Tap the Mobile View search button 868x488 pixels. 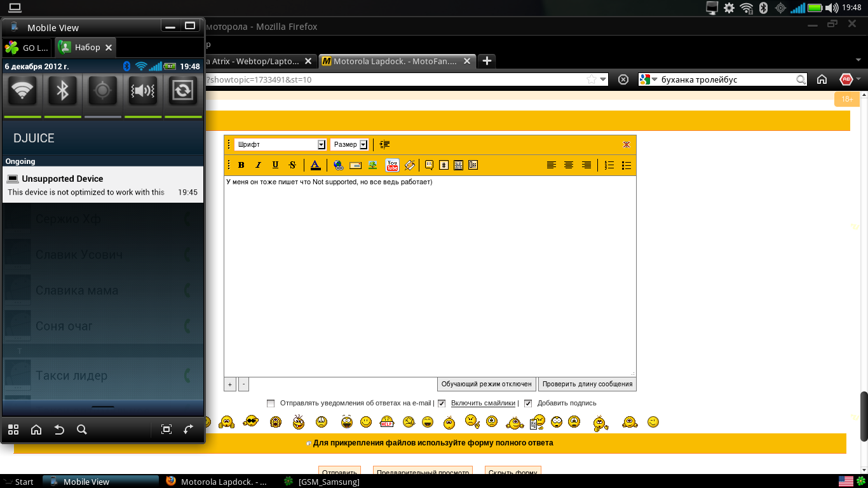pyautogui.click(x=82, y=430)
